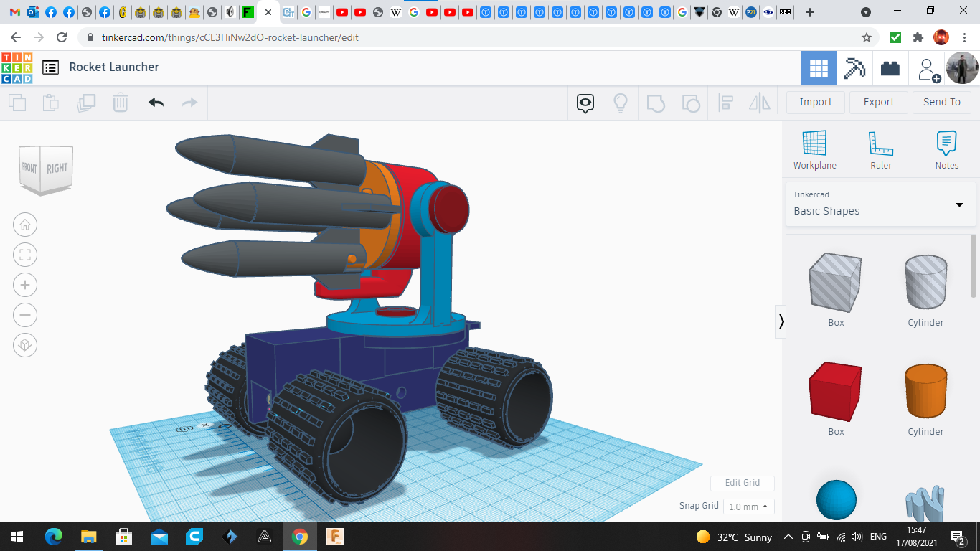Click the Group shapes icon
This screenshot has height=551, width=980.
(655, 103)
